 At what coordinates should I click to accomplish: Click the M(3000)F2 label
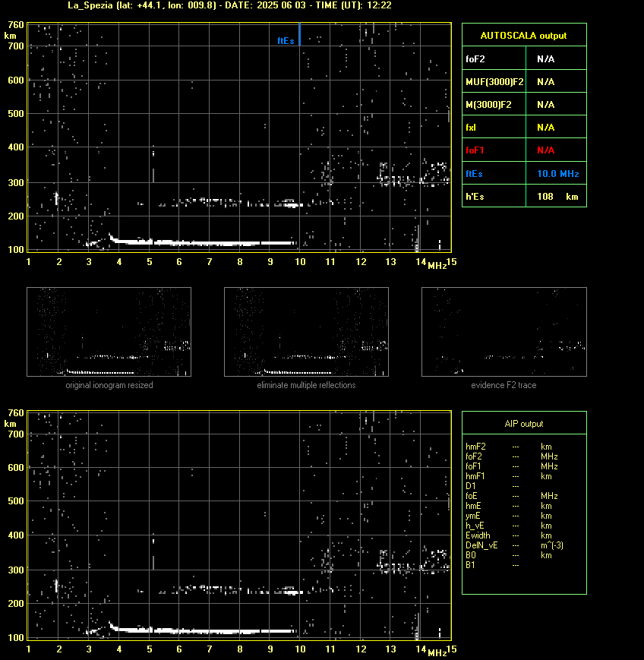[x=488, y=104]
